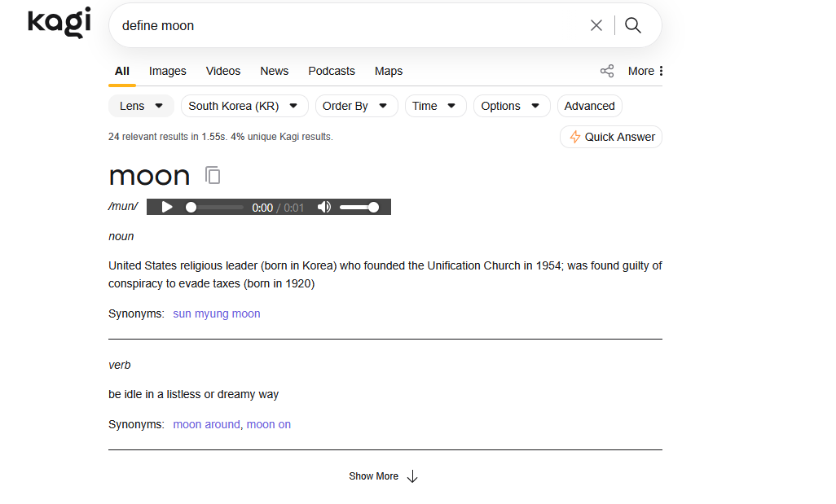Clear the search query with X icon
The image size is (836, 504).
coord(596,25)
